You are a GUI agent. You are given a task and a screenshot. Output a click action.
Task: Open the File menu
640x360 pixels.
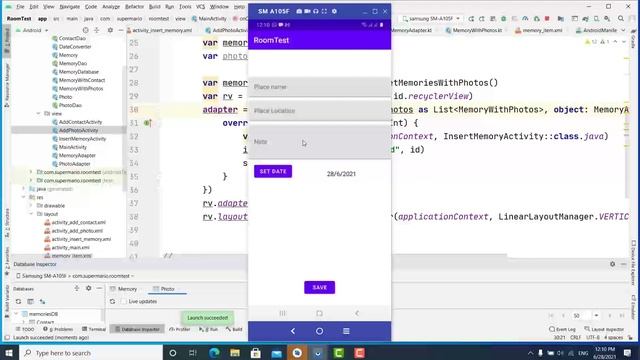(20, 7)
